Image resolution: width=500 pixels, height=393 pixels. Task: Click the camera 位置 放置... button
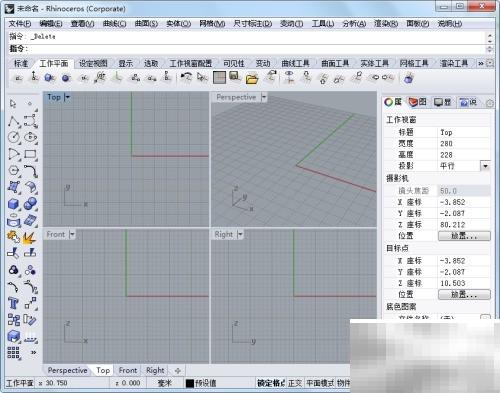click(464, 236)
